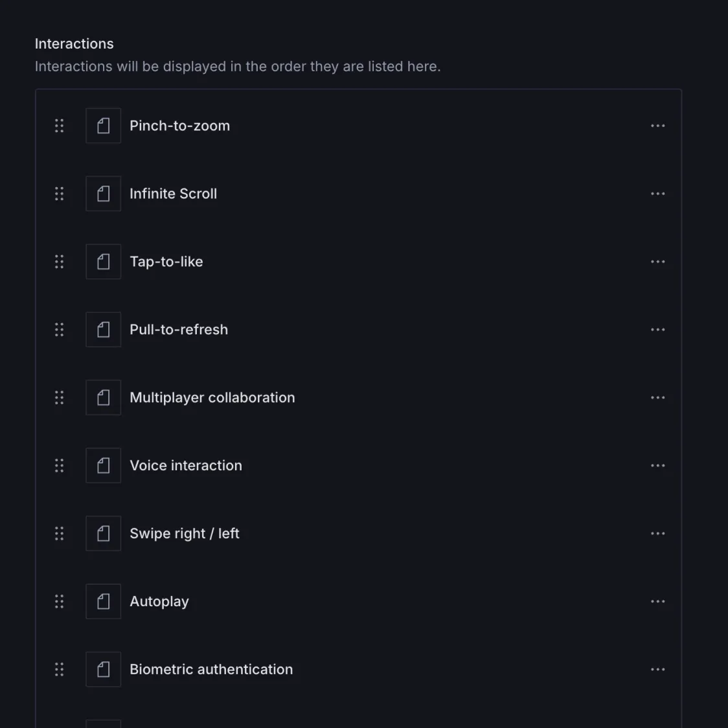Click the document icon beside Voice interaction

tap(104, 466)
